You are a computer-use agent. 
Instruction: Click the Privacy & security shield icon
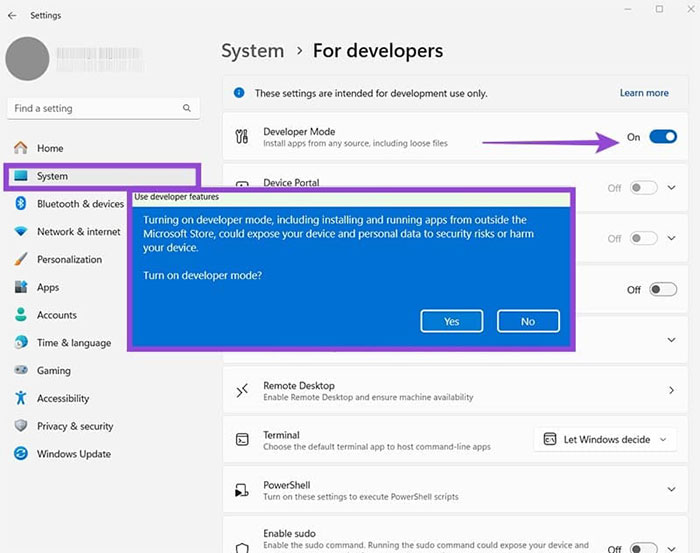tap(21, 426)
